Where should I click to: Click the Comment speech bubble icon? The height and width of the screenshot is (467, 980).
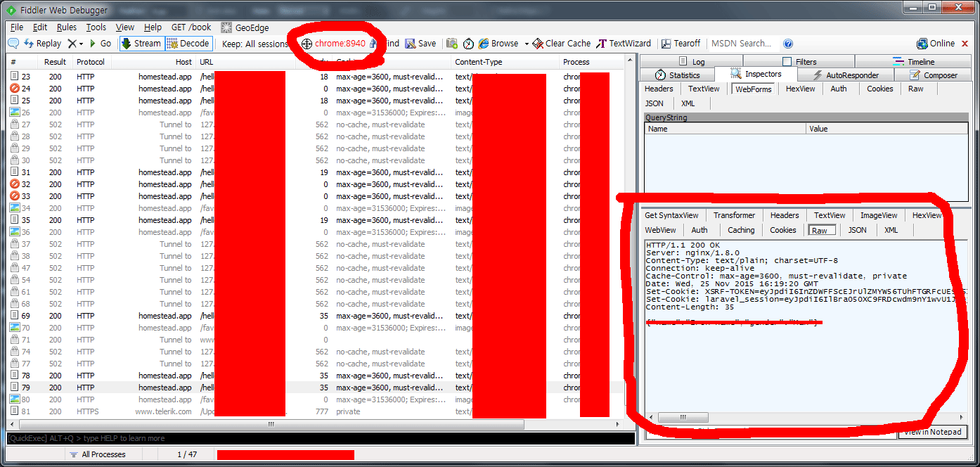pos(13,44)
